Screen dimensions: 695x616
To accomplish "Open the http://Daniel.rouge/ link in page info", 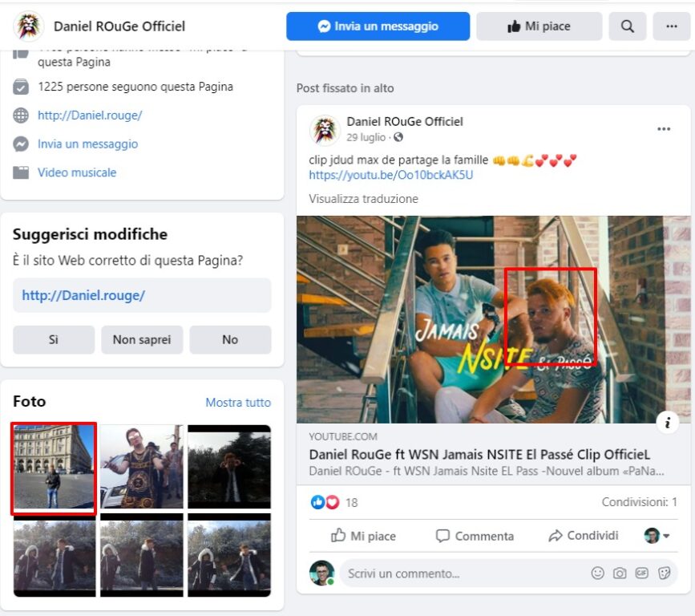I will click(90, 115).
